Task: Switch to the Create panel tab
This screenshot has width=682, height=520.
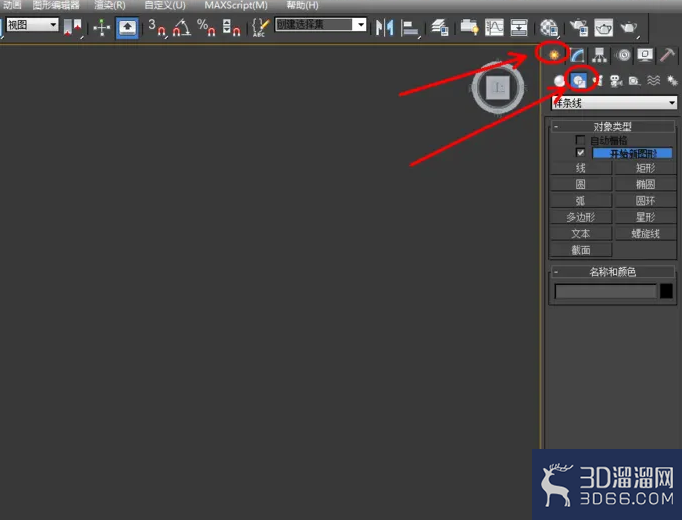Action: click(553, 55)
